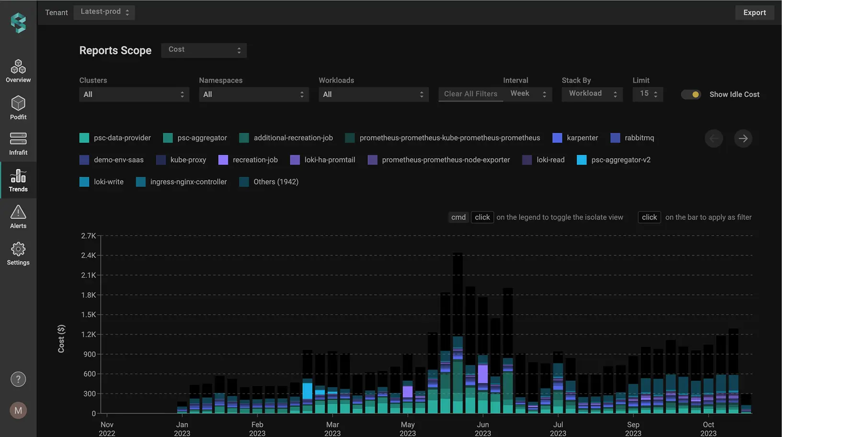Open the Tenant selector showing Latest-prod
The height and width of the screenshot is (437, 868).
point(104,12)
